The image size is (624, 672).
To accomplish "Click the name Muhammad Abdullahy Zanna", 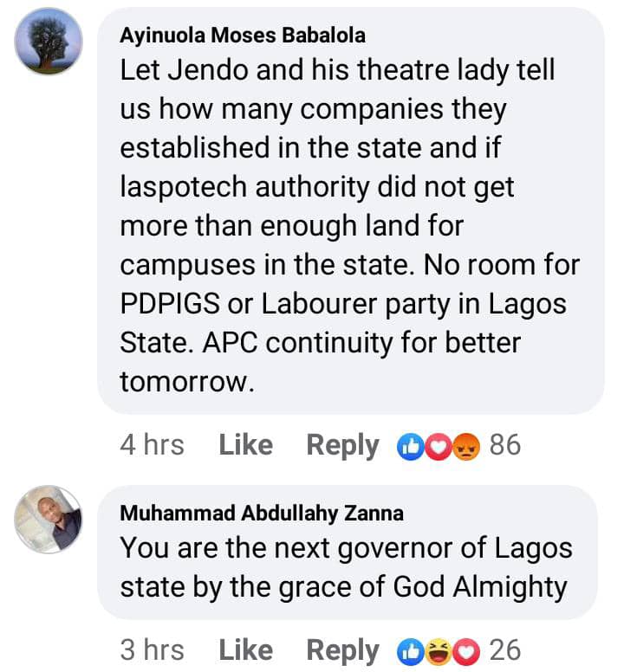I will pos(261,514).
